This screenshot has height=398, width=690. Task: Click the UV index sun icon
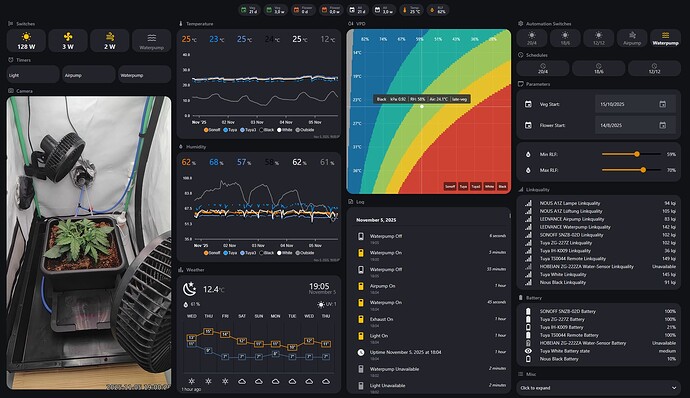(321, 304)
